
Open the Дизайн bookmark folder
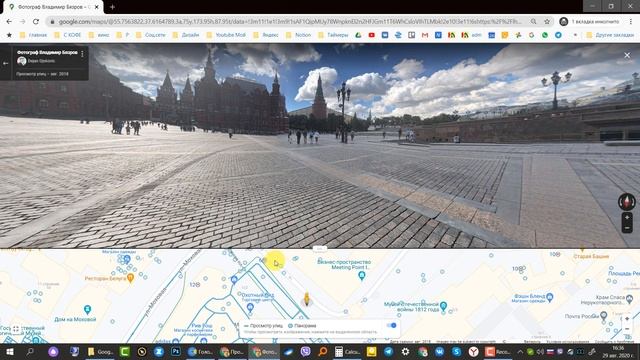[x=186, y=35]
